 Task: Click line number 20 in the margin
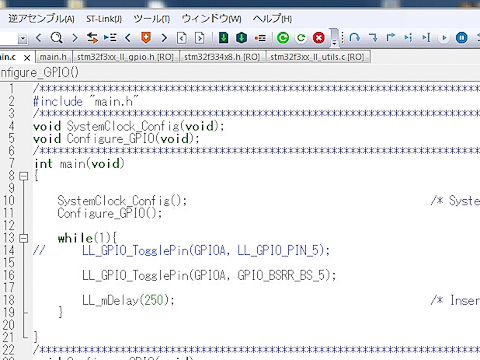coord(8,325)
